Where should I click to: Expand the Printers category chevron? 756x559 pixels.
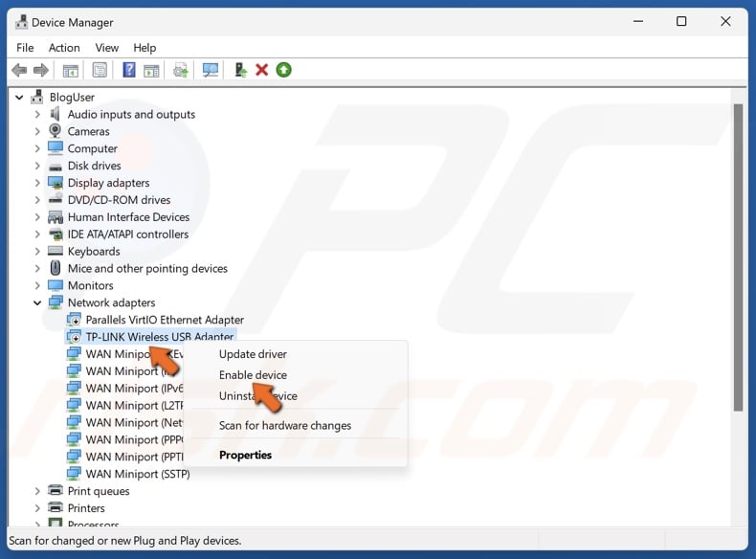[x=37, y=508]
